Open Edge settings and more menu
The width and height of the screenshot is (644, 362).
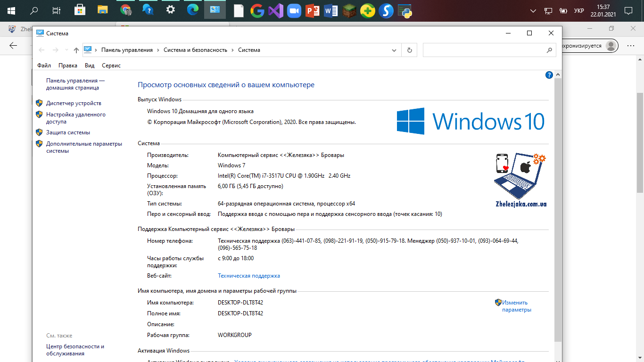point(630,46)
